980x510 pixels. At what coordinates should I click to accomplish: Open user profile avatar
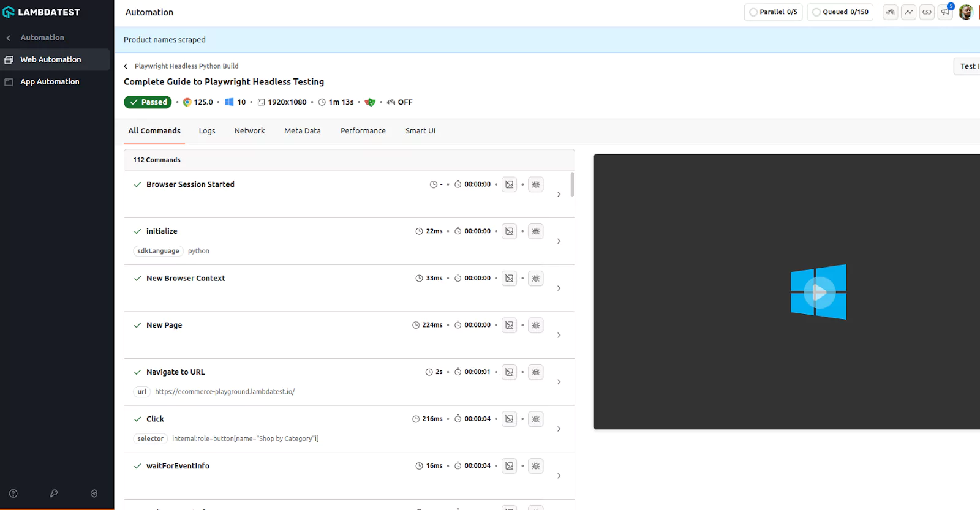point(966,12)
